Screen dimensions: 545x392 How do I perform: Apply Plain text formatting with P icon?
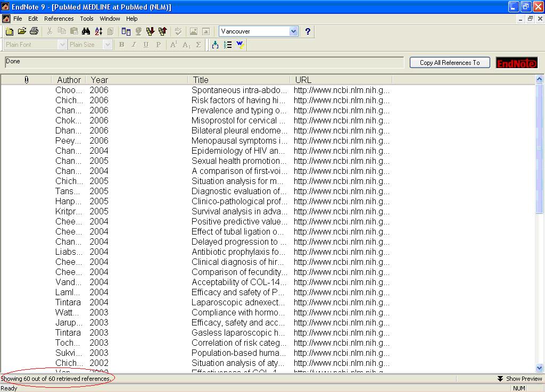[159, 45]
